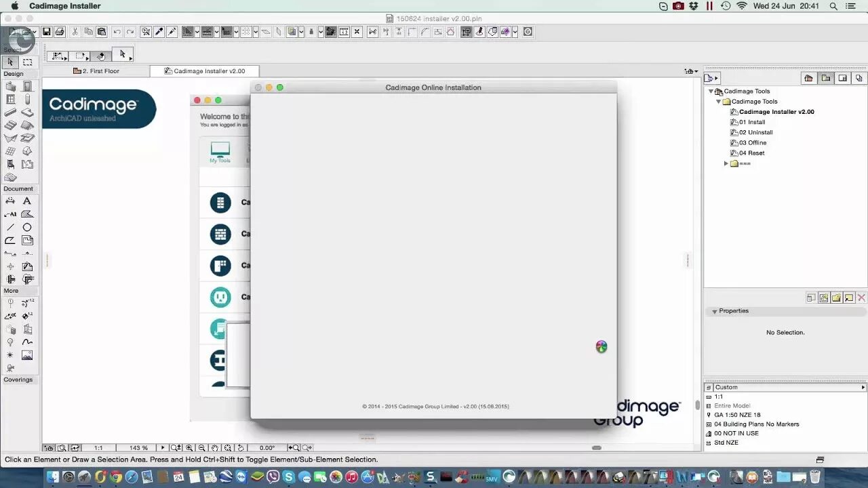Collapse the Cadimage Tools subfolder node

pyautogui.click(x=718, y=102)
